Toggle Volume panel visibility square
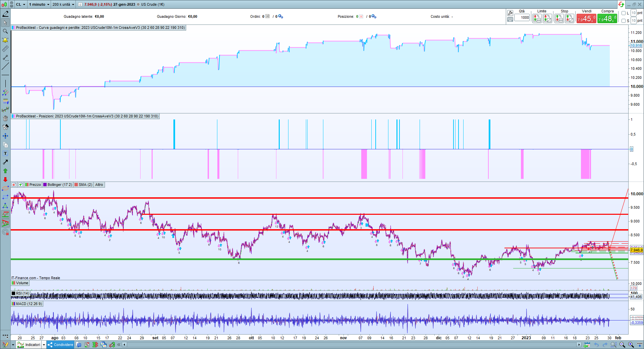 13,283
